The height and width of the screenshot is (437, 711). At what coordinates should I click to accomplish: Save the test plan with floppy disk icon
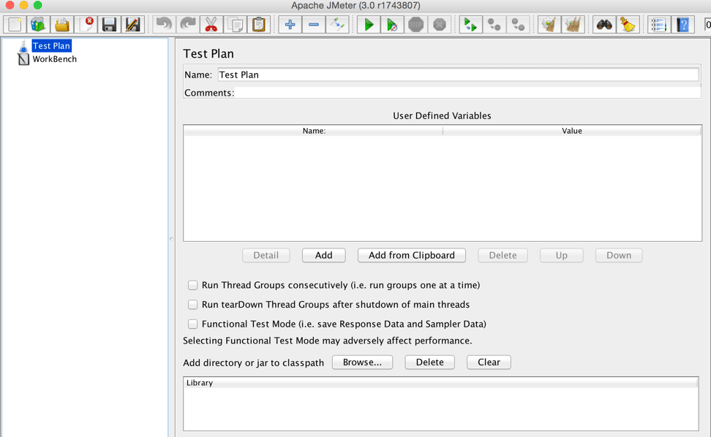[x=109, y=24]
